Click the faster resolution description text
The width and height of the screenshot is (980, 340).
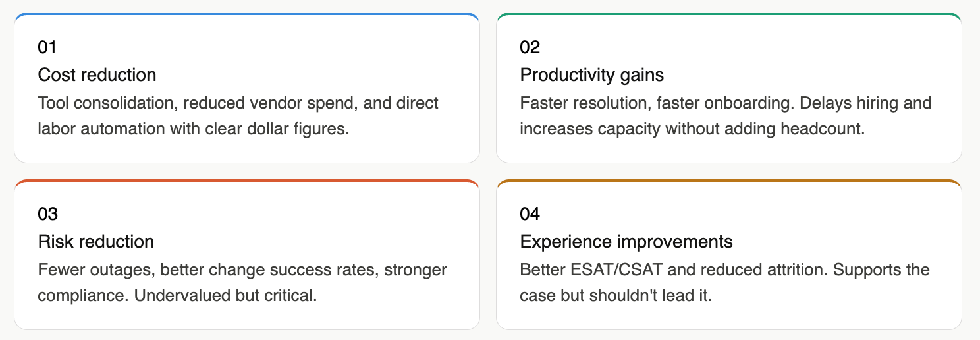pyautogui.click(x=725, y=116)
